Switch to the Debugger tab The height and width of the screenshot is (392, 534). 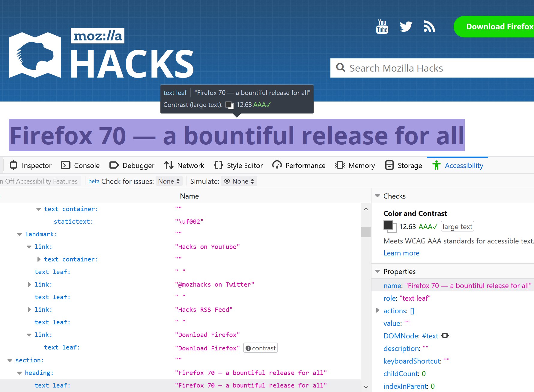pos(132,165)
